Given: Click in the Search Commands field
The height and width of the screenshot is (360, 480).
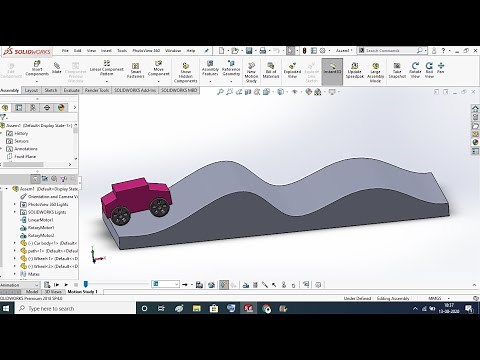Looking at the screenshot, I should (390, 51).
